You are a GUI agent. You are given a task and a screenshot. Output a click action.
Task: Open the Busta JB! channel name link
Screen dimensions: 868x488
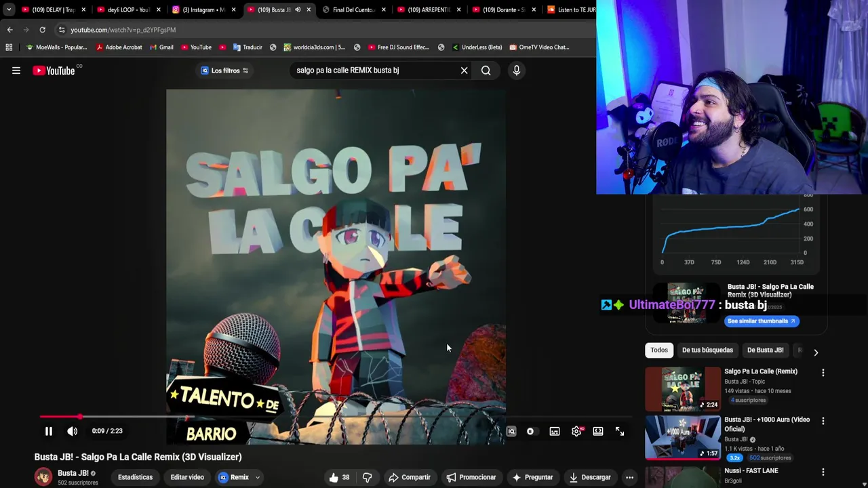[73, 473]
